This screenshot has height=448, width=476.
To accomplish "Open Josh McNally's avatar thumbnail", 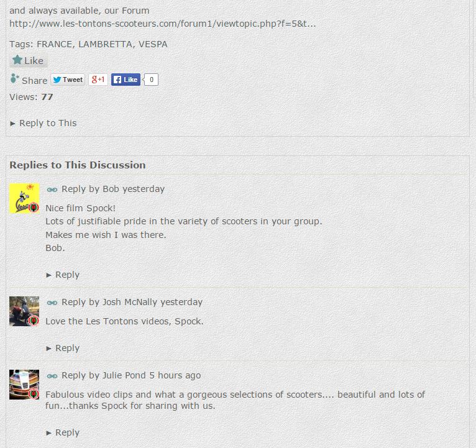I will [24, 311].
